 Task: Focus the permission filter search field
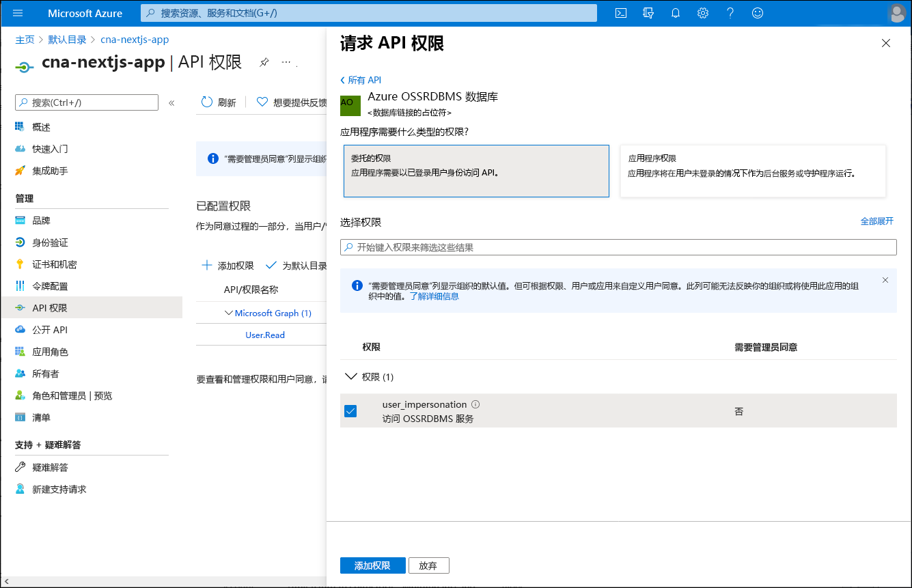618,247
